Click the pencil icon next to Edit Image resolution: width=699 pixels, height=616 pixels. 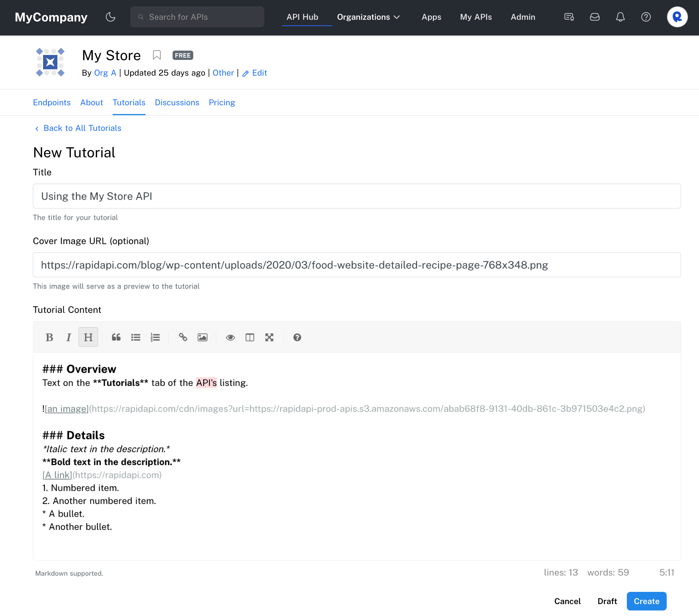pyautogui.click(x=245, y=73)
